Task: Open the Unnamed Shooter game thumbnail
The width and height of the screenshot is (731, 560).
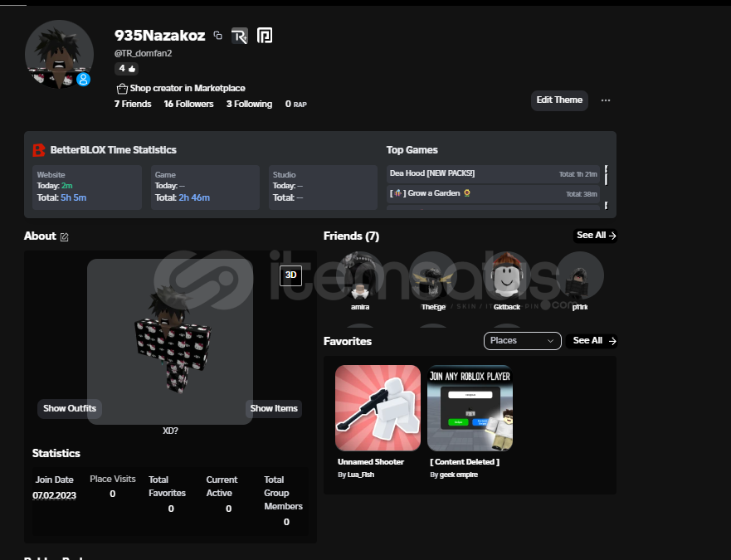Action: (x=378, y=408)
